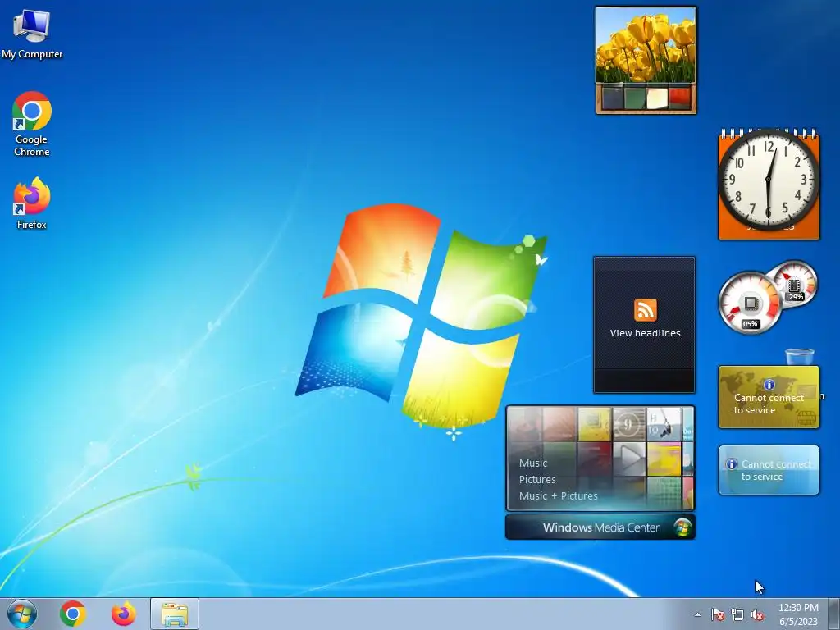Click the analog clock gadget

[769, 180]
